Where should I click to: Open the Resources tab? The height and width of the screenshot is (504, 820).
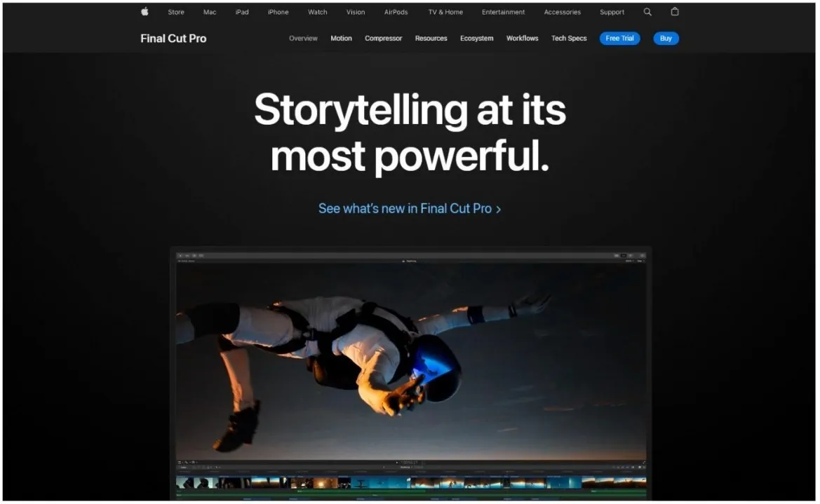click(x=431, y=39)
